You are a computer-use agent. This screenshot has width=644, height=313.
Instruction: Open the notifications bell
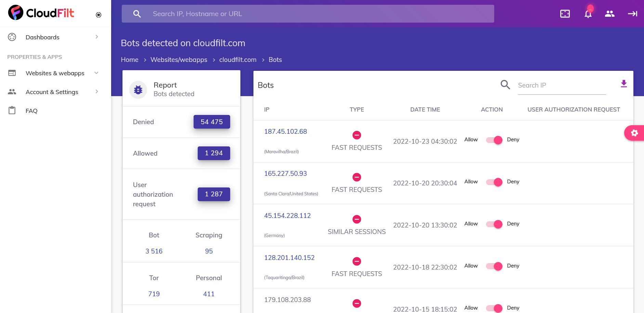[x=588, y=14]
